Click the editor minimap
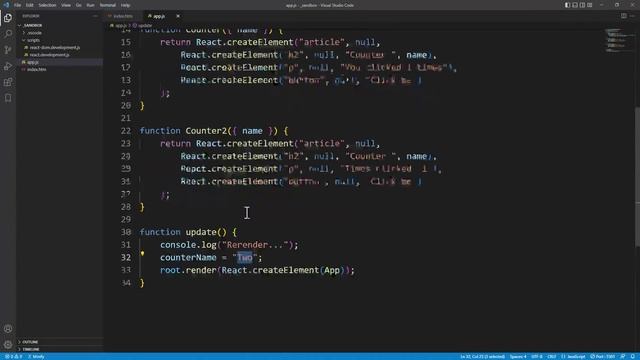The image size is (640, 360). pyautogui.click(x=618, y=40)
